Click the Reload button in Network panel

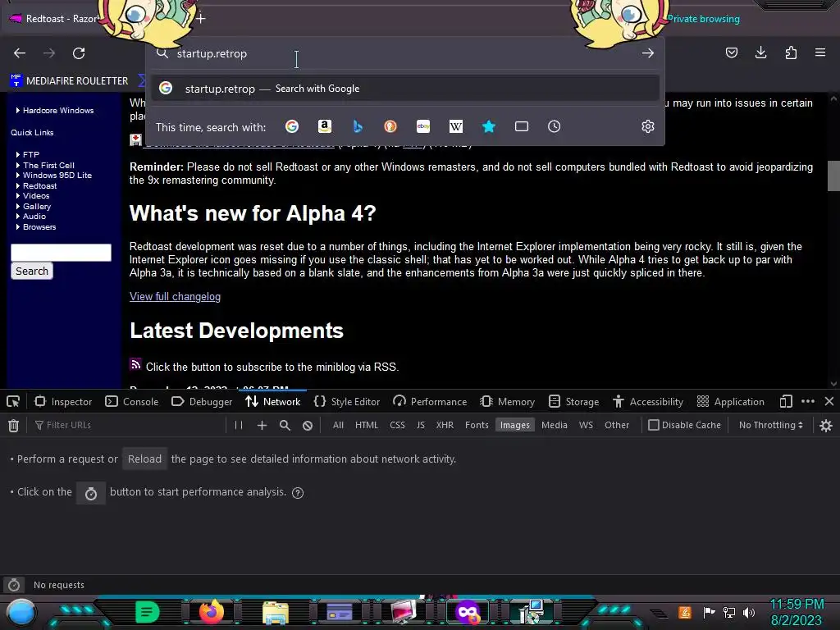(x=144, y=459)
